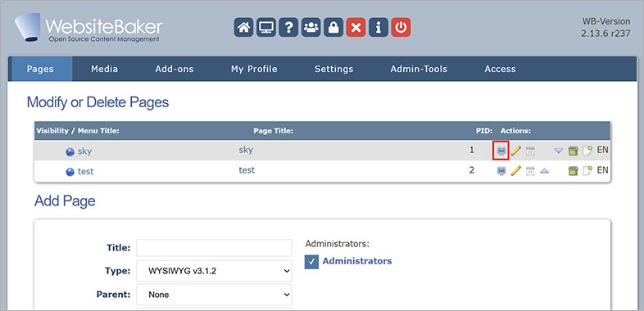Viewport: 644px width, 311px height.
Task: Click globe visibility icon beside test
Action: pyautogui.click(x=70, y=172)
